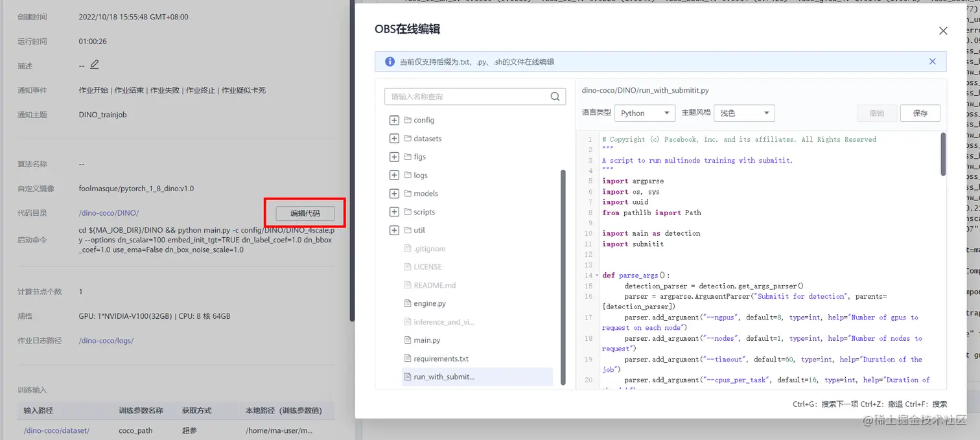Click the 编辑代码 edit code button
Viewport: 980px width, 440px height.
[x=305, y=213]
